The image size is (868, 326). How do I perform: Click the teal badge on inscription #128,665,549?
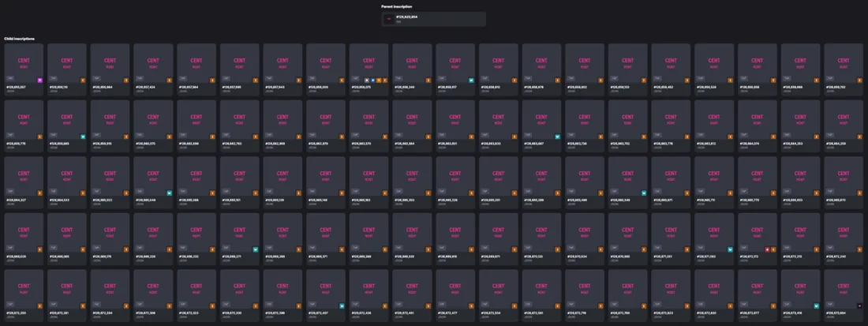644,193
